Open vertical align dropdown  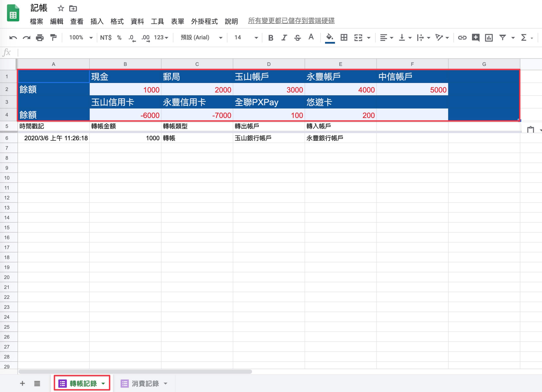point(405,38)
